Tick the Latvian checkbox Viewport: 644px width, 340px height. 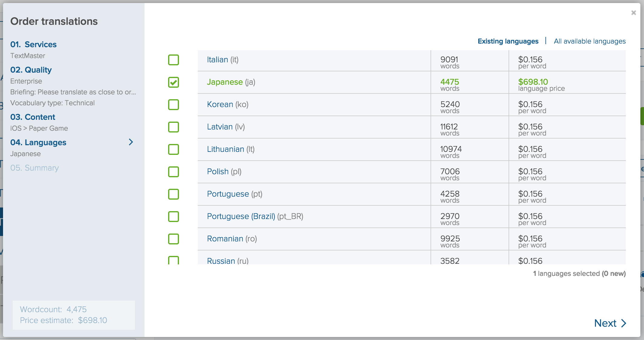click(x=174, y=127)
